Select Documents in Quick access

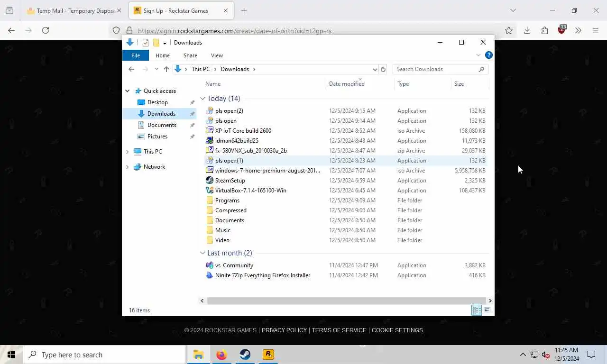pyautogui.click(x=162, y=125)
